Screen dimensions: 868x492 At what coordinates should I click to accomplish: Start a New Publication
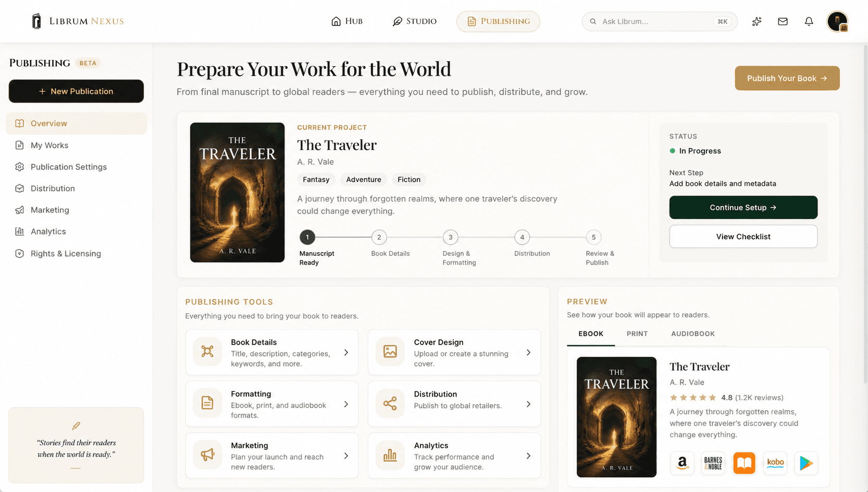click(76, 91)
